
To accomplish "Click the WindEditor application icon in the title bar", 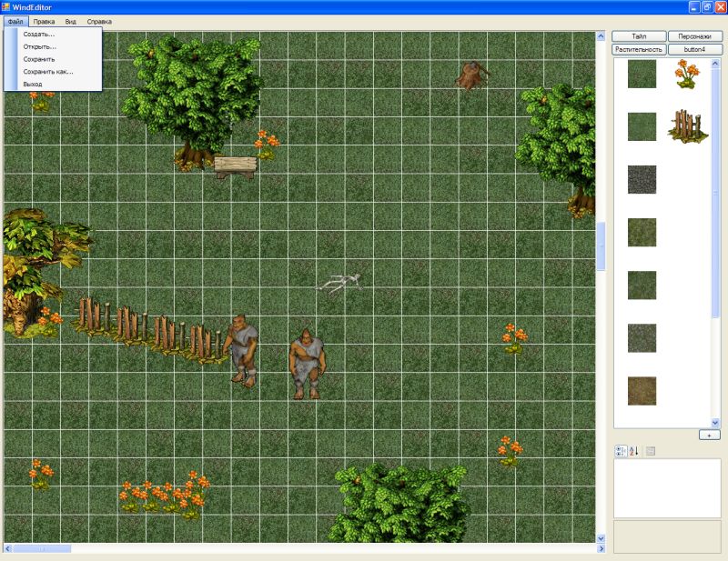I will (6, 6).
